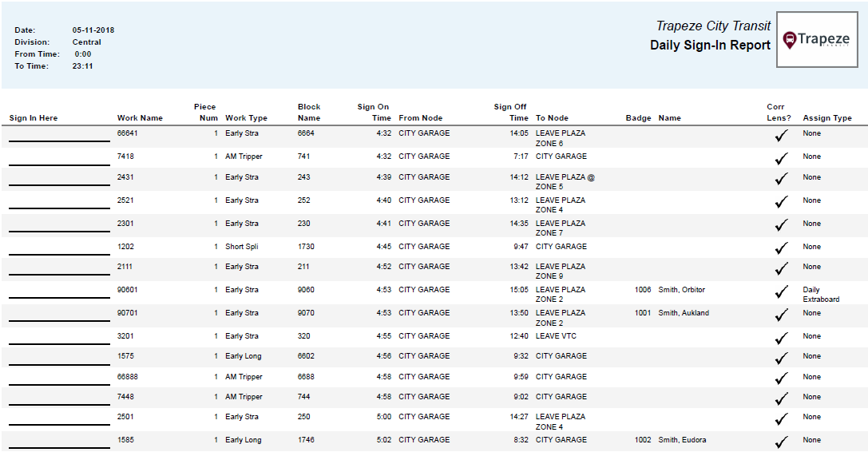Click the Daily Sign-In Report title
This screenshot has height=456, width=868.
(x=710, y=46)
